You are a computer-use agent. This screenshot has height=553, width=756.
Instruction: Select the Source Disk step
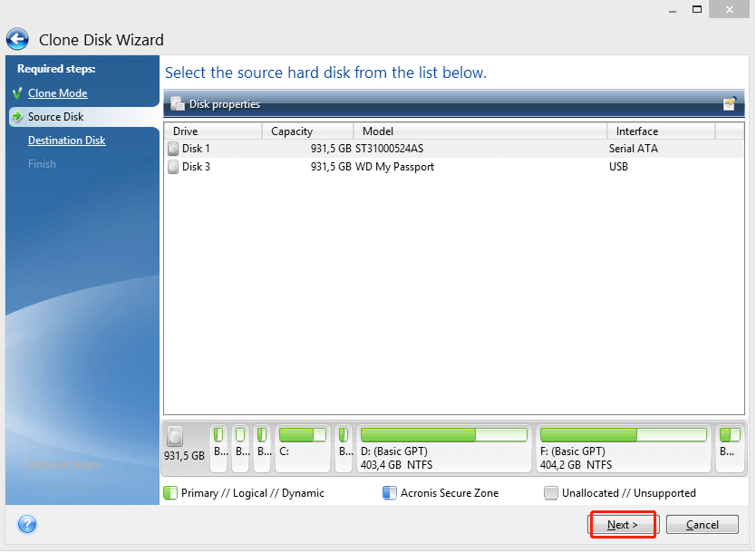[x=55, y=117]
